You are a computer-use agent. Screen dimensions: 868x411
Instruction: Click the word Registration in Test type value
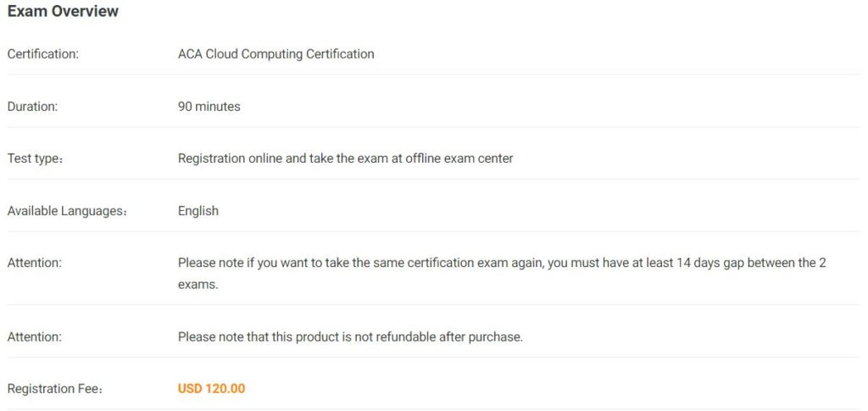point(211,158)
